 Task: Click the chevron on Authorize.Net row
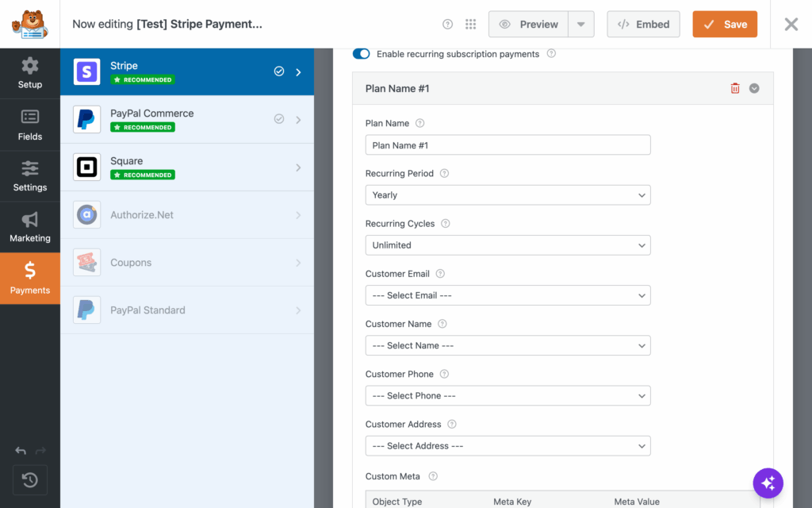pos(298,215)
